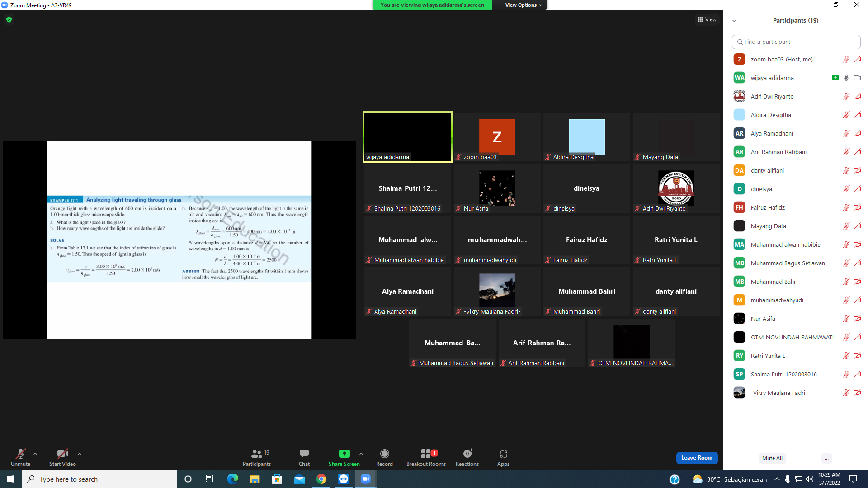The height and width of the screenshot is (488, 868).
Task: Open View Options dropdown
Action: click(x=524, y=5)
